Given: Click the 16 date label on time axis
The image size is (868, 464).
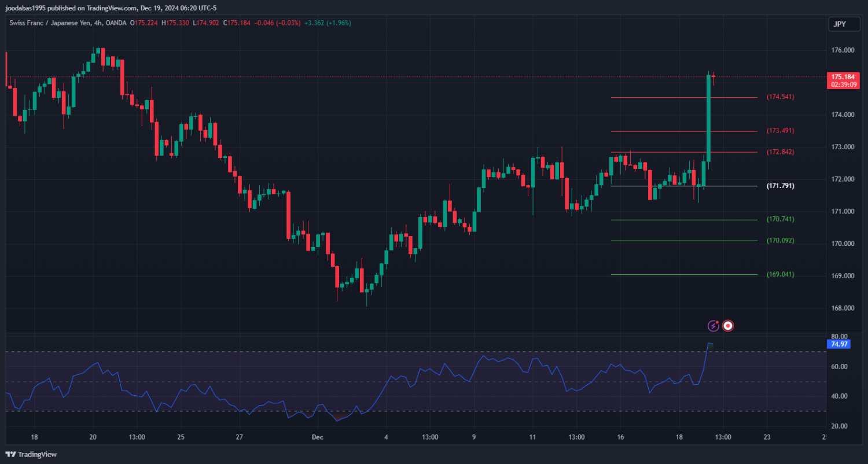Looking at the screenshot, I should 621,437.
